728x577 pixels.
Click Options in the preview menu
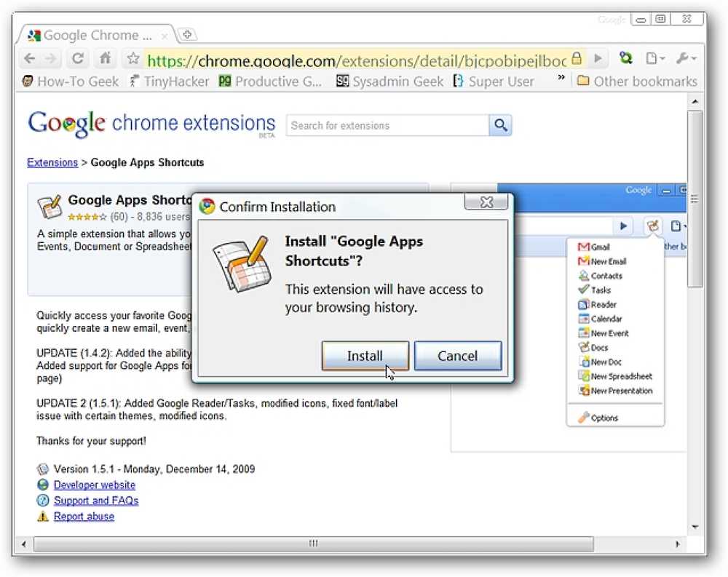point(598,418)
